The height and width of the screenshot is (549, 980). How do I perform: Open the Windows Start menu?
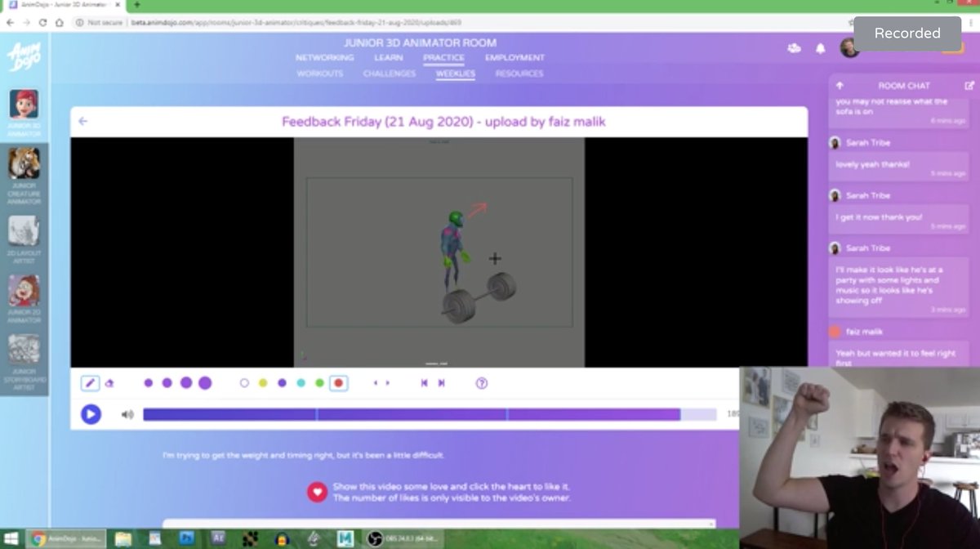pos(11,538)
